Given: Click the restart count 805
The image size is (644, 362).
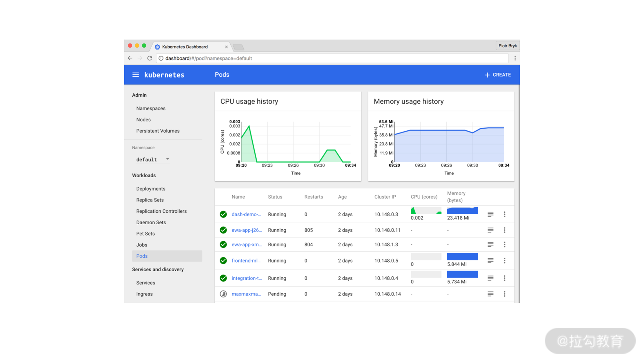Looking at the screenshot, I should pos(308,230).
